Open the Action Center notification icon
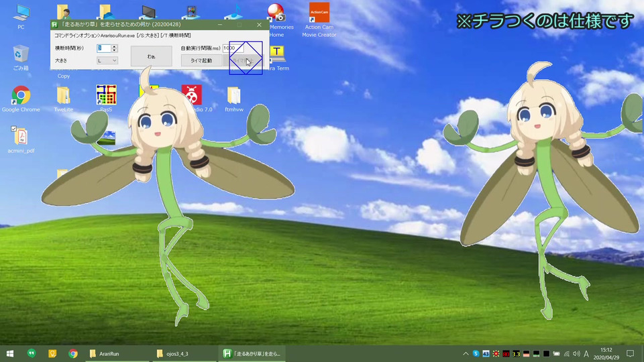Screen dimensions: 644x362 click(x=630, y=353)
